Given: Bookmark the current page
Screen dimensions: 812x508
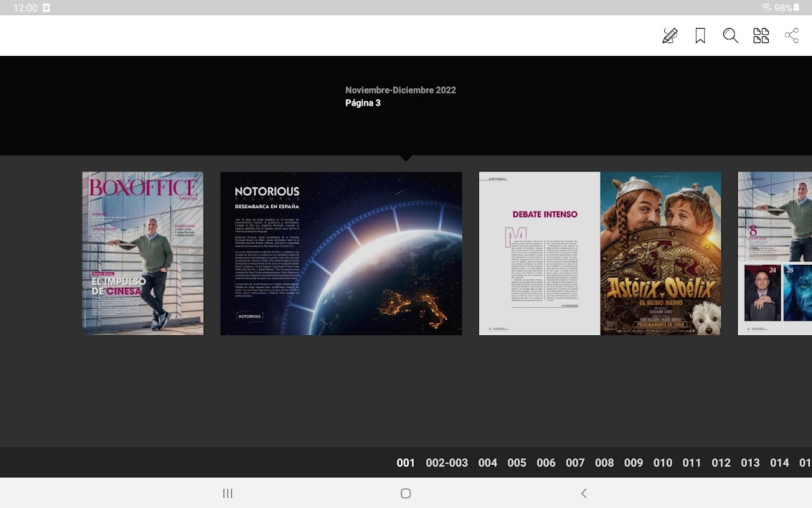Looking at the screenshot, I should click(x=700, y=36).
